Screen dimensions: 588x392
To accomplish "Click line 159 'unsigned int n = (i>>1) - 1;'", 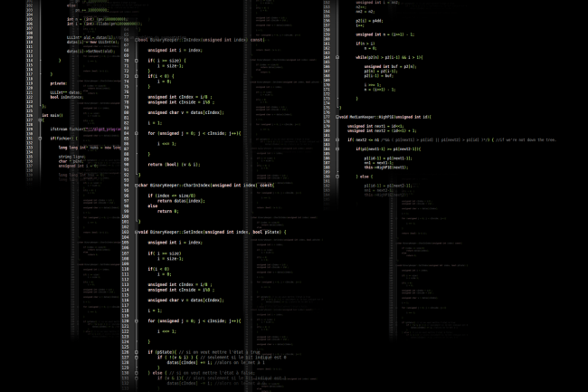I will pyautogui.click(x=385, y=34).
